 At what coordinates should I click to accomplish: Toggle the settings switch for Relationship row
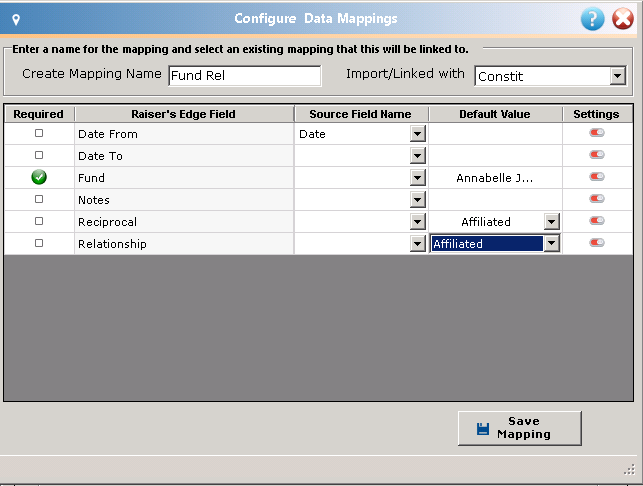pyautogui.click(x=597, y=243)
